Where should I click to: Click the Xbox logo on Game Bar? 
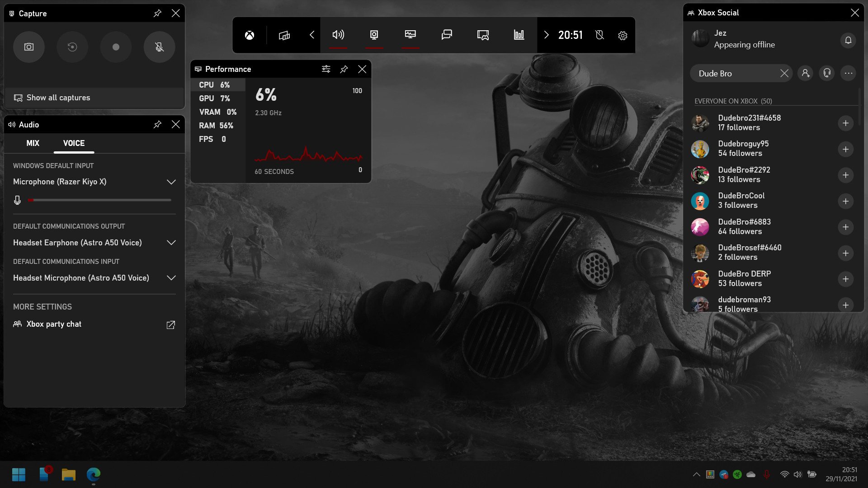click(250, 35)
